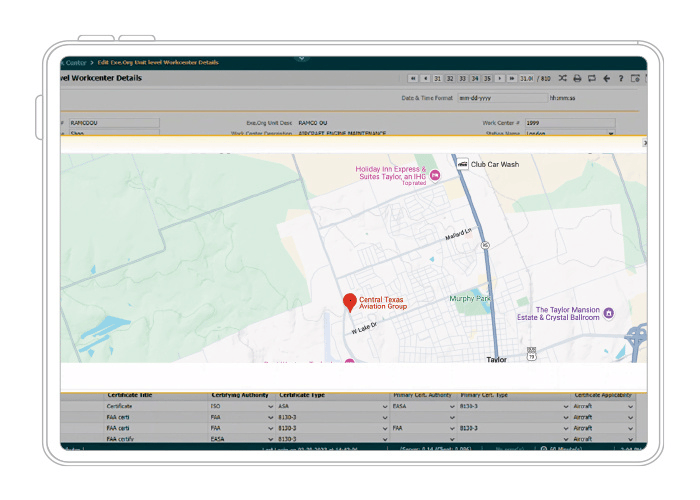Screen dimensions: 700x500
Task: Click the window settings icon after help
Action: pos(635,78)
